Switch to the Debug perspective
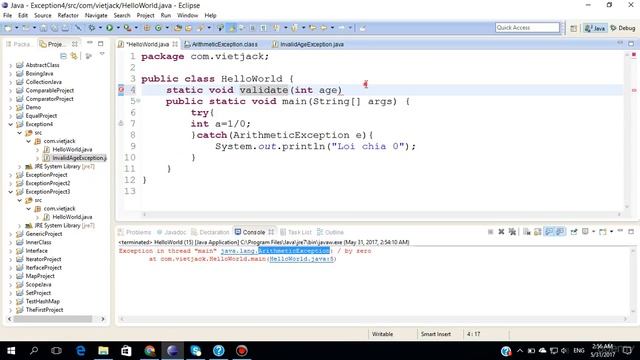640x360 pixels. click(x=623, y=28)
